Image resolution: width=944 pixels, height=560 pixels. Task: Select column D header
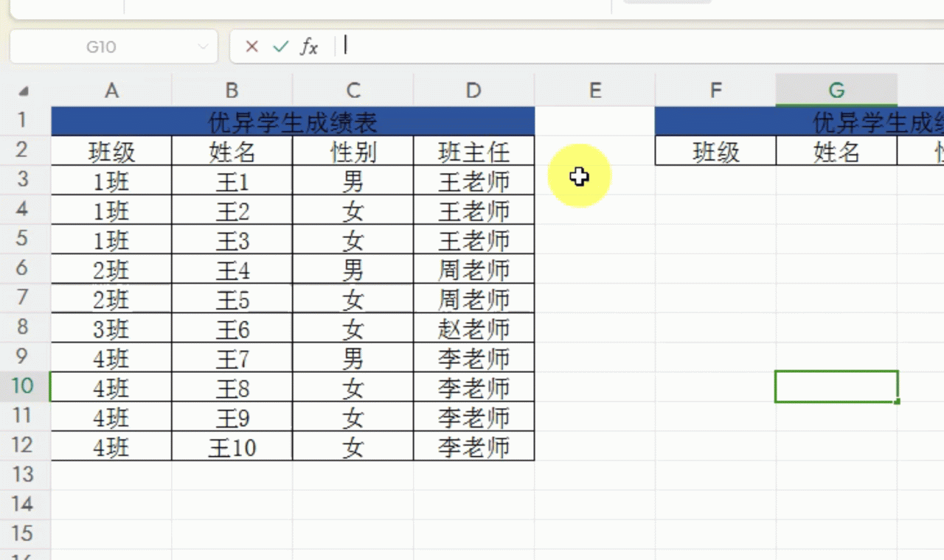pyautogui.click(x=474, y=90)
